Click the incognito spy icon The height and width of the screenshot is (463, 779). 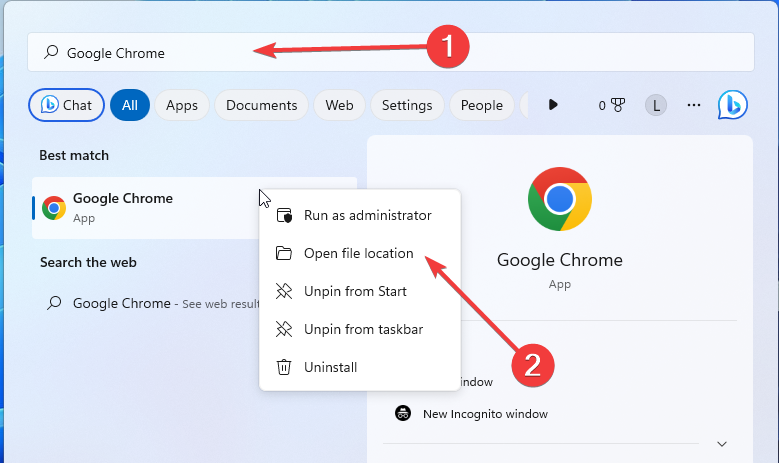click(403, 413)
